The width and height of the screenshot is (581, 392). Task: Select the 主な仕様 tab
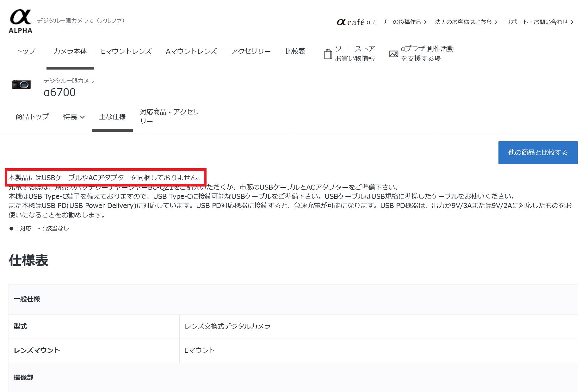point(112,117)
